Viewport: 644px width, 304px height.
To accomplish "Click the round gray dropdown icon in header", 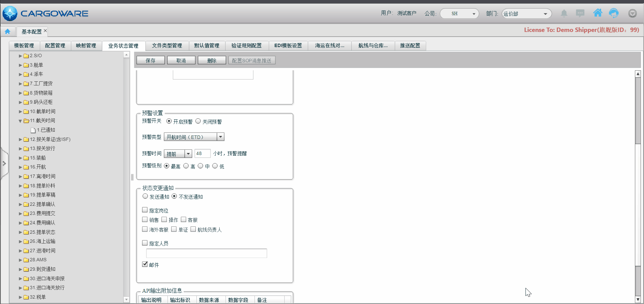I will [x=632, y=13].
